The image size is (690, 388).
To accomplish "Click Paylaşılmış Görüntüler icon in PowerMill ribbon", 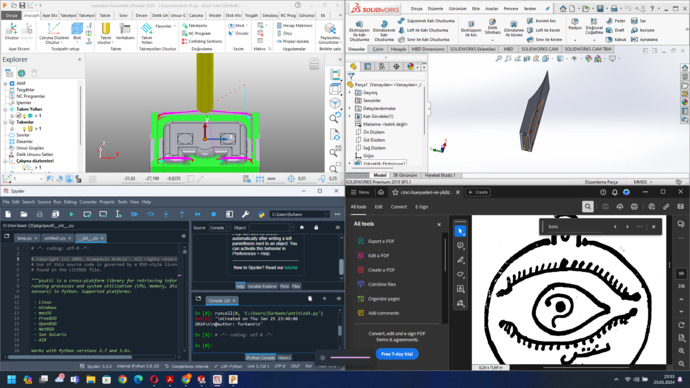I will 329,29.
